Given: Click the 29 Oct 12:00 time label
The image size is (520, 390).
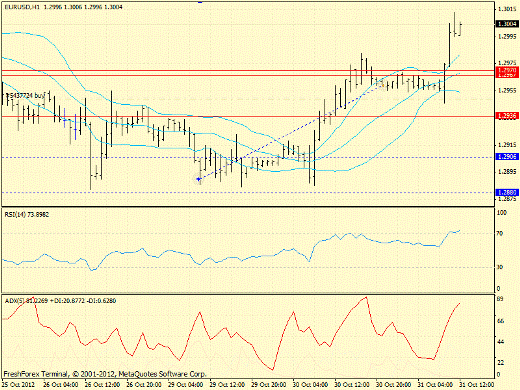Looking at the screenshot, I should pyautogui.click(x=227, y=384).
